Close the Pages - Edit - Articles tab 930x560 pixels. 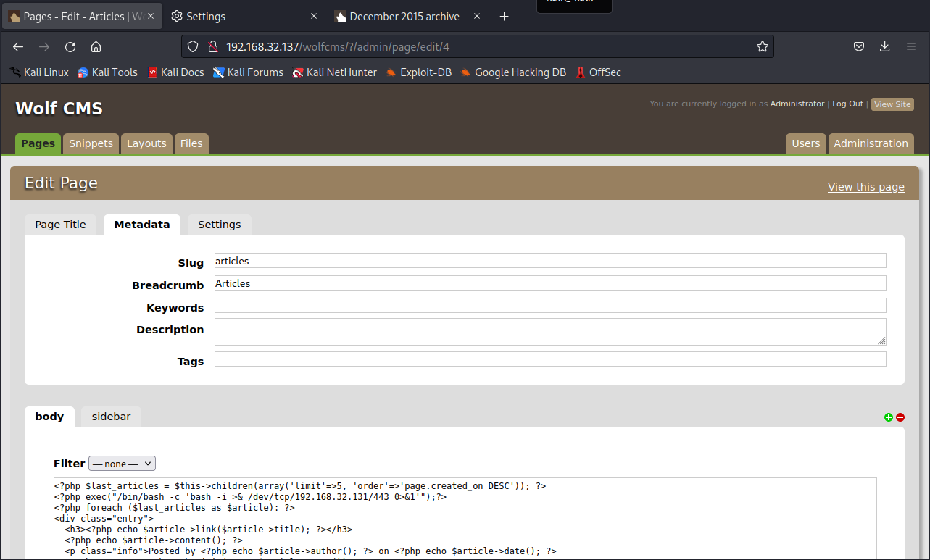[x=151, y=16]
